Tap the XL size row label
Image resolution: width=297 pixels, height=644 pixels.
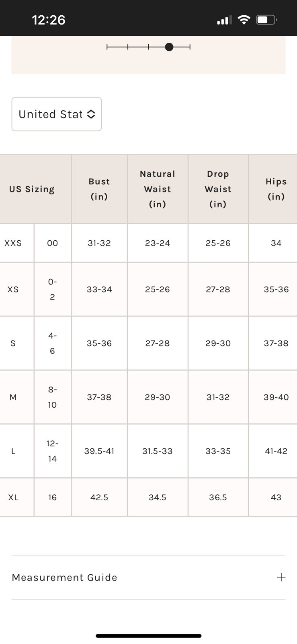(x=13, y=497)
